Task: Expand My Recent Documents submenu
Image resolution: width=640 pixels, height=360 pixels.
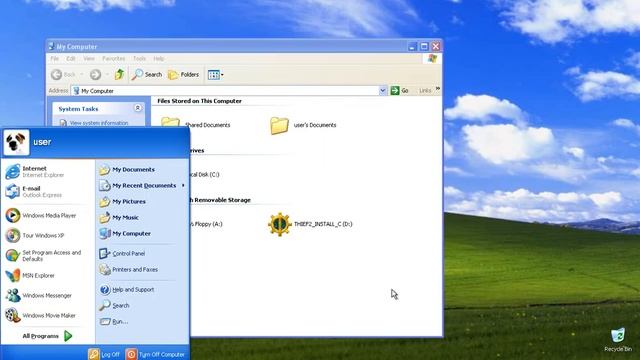Action: coord(142,185)
